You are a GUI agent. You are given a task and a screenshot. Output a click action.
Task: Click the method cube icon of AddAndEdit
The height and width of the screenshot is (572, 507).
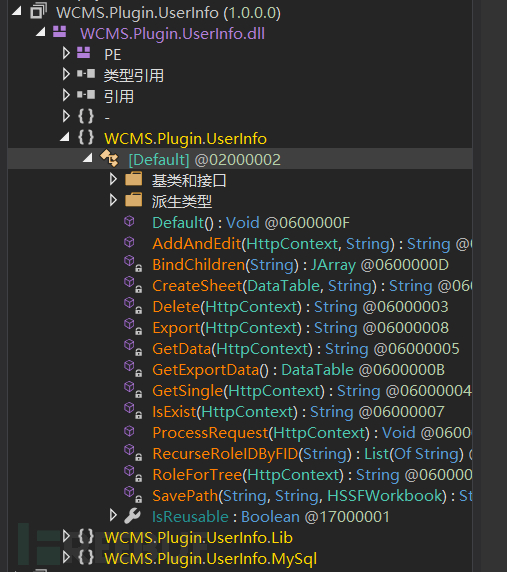(129, 242)
